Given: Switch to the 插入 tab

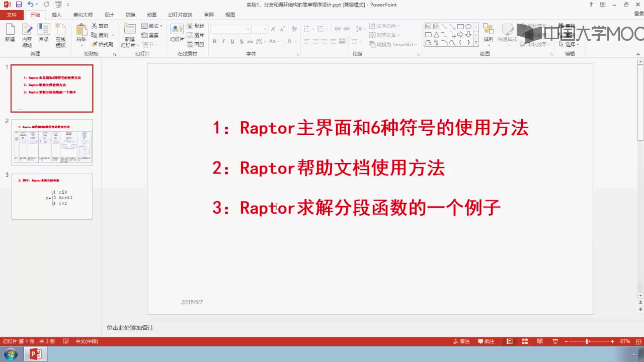Looking at the screenshot, I should coord(57,15).
